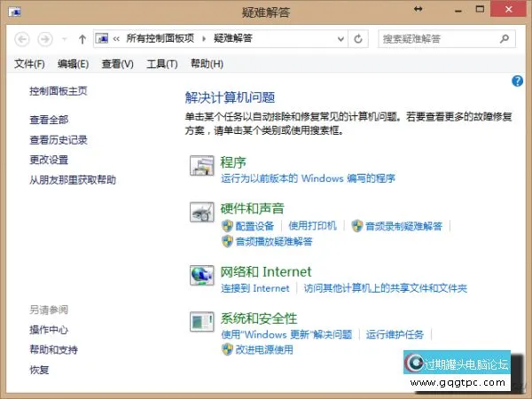Click the title bar window icon
The width and height of the screenshot is (532, 399).
[x=14, y=12]
